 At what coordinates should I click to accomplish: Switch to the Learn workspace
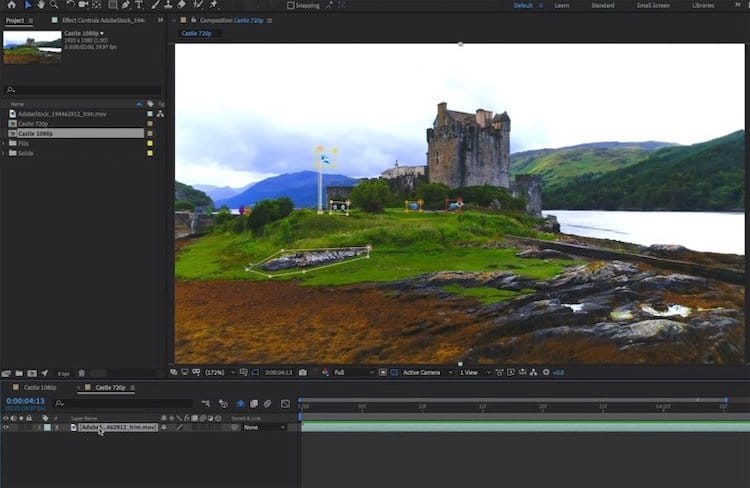point(562,5)
